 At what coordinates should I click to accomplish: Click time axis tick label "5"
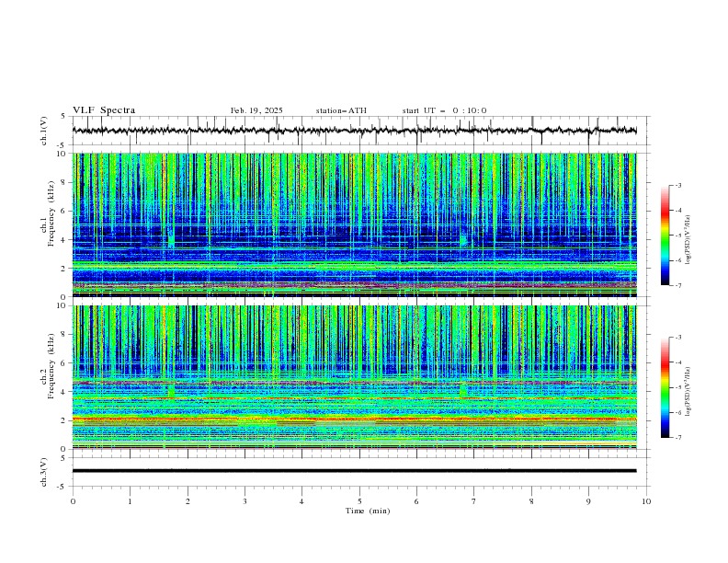pyautogui.click(x=359, y=501)
